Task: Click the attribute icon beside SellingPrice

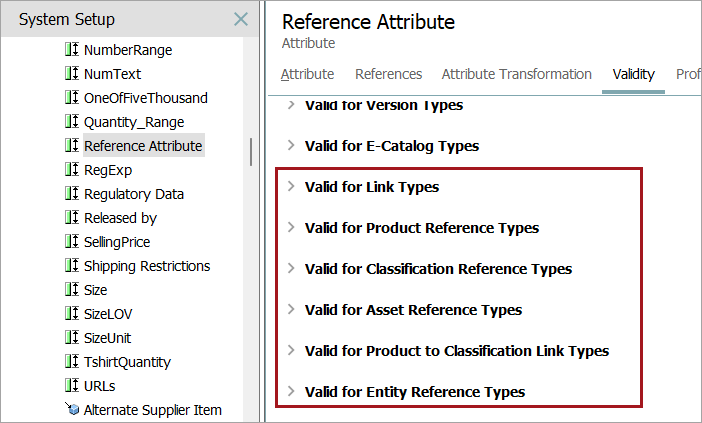Action: [72, 241]
